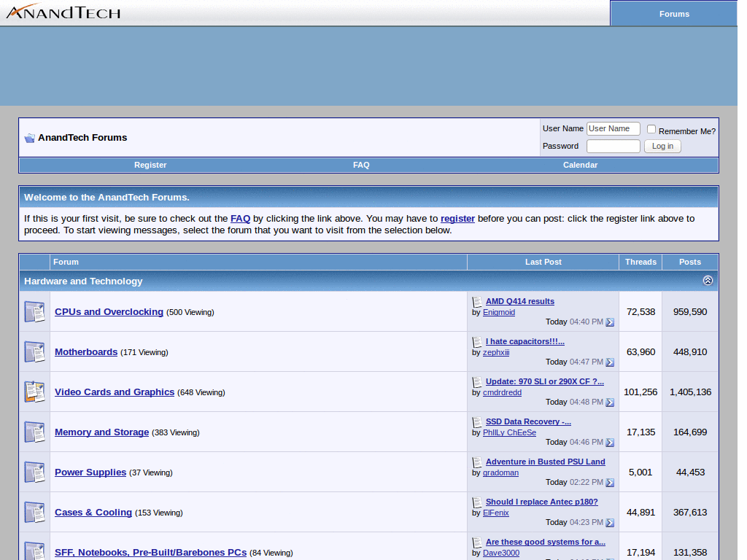747x560 pixels.
Task: Click the AnandTech logo
Action: point(63,12)
